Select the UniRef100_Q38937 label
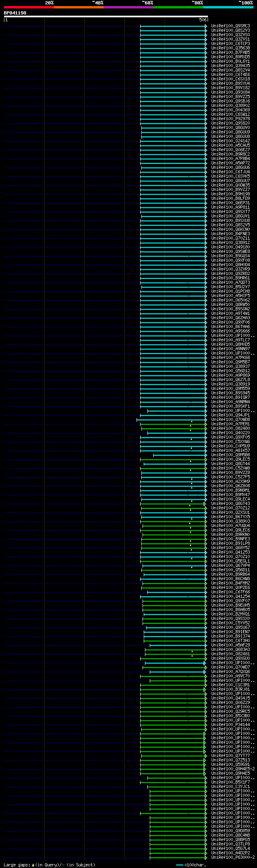The image size is (257, 868). [x=230, y=366]
